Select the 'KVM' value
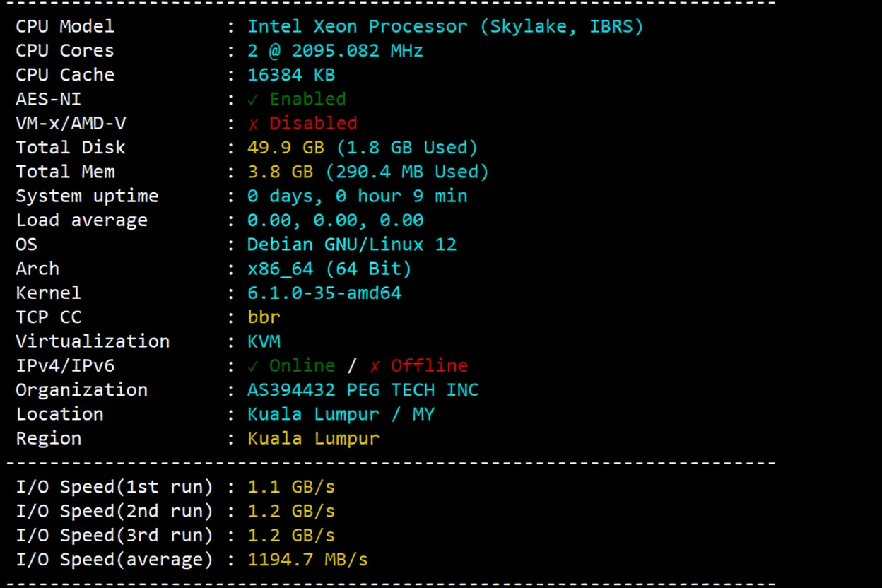 pyautogui.click(x=264, y=341)
